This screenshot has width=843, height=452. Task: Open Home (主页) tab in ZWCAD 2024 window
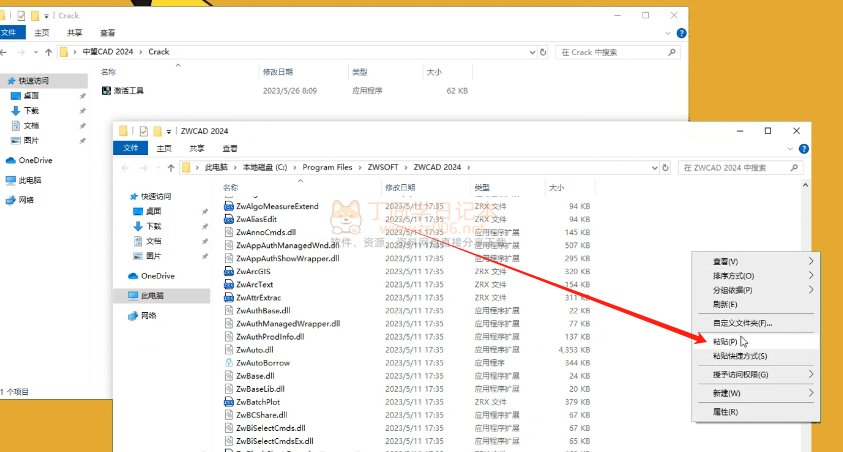pyautogui.click(x=164, y=148)
